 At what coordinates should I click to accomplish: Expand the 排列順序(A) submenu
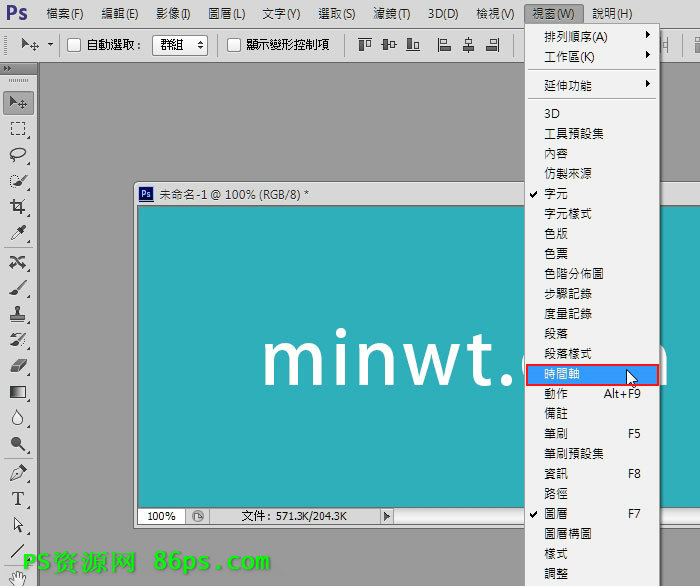[x=592, y=36]
